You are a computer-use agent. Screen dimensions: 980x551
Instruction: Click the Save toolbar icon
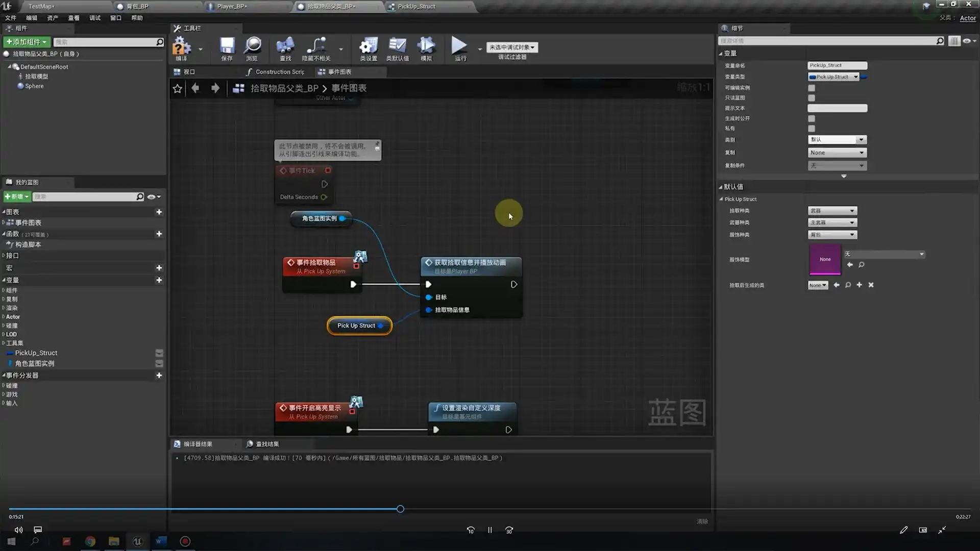[x=227, y=46]
